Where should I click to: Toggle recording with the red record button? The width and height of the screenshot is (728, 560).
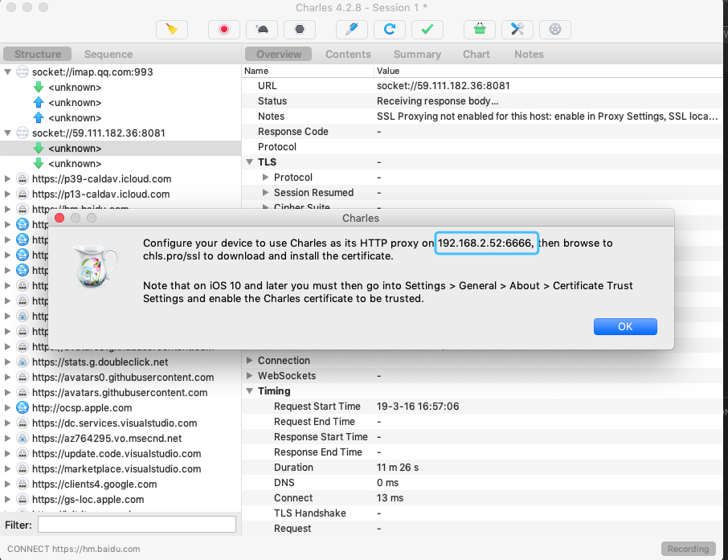tap(224, 29)
